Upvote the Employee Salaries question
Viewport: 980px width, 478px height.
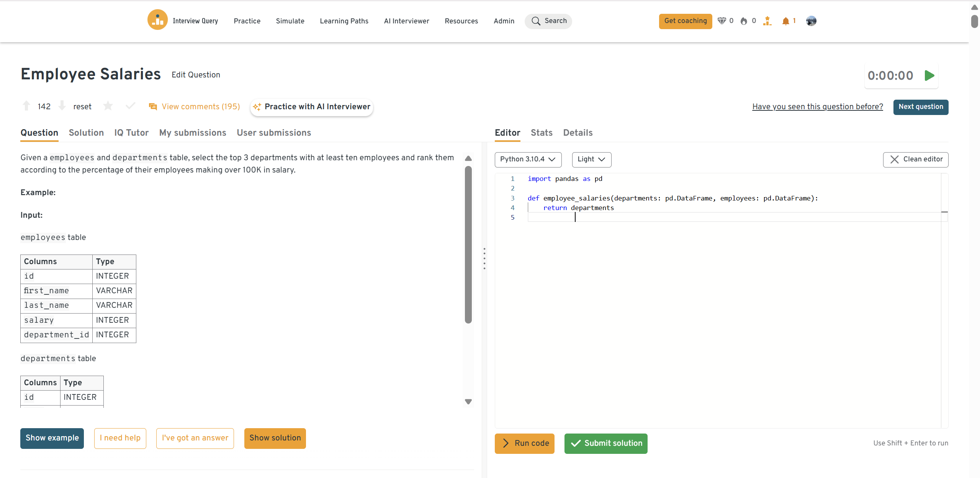click(x=26, y=106)
